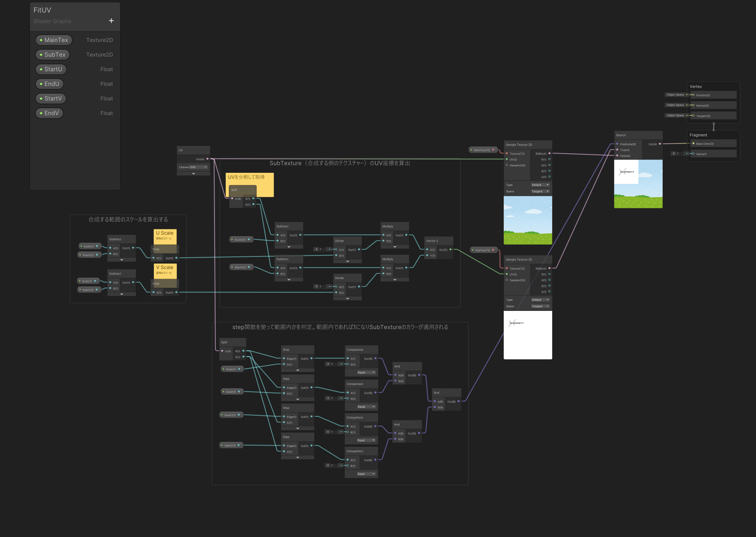The width and height of the screenshot is (756, 537).
Task: Click Position(3) port in Vertex block
Action: [693, 95]
